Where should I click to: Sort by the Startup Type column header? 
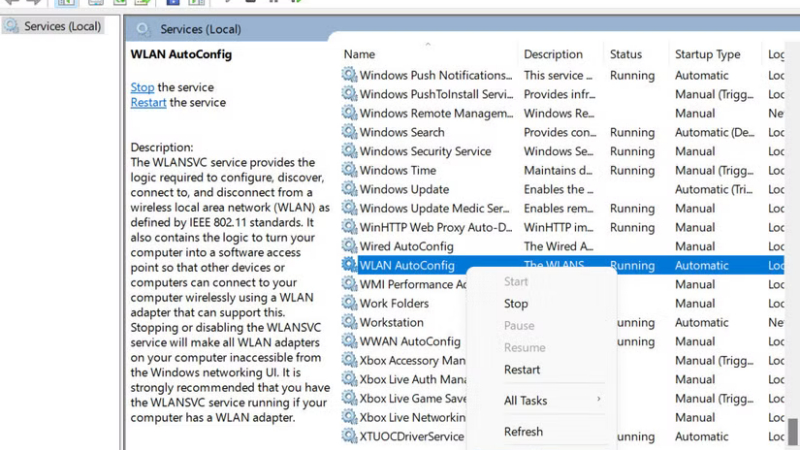pos(707,54)
